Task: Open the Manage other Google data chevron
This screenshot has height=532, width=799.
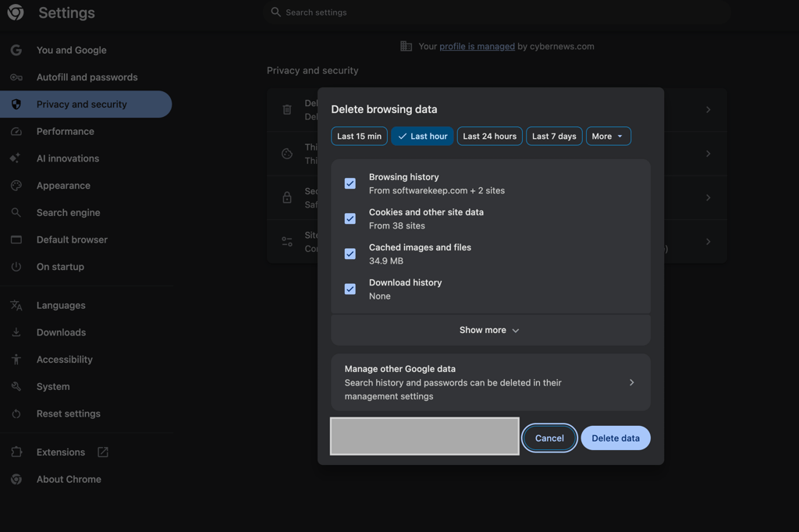Action: click(631, 382)
